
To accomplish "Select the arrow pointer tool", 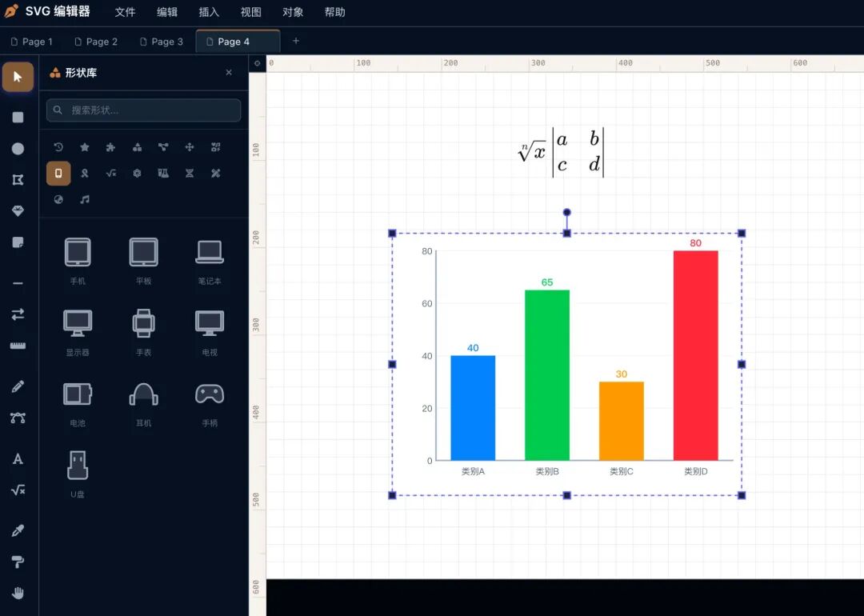I will (18, 77).
